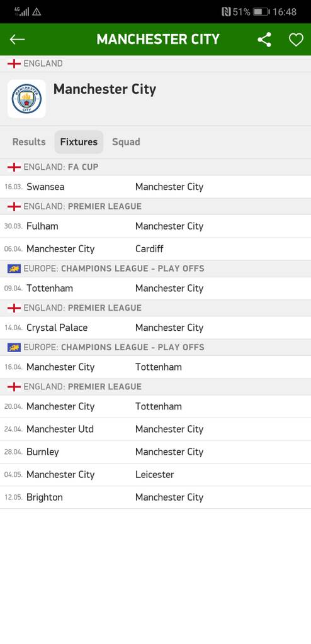Viewport: 311px width, 644px height.
Task: Switch to the Squad tab
Action: click(126, 142)
